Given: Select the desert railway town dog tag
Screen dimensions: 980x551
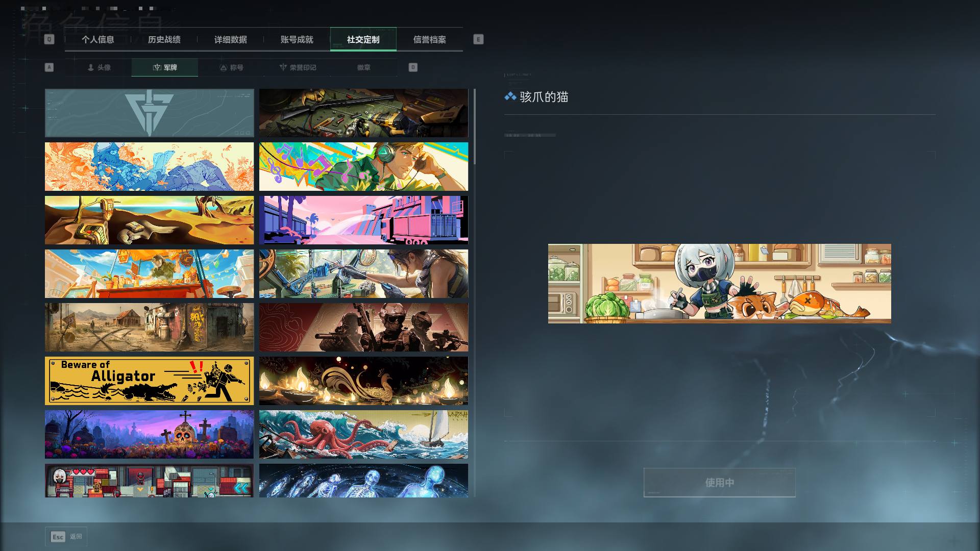Looking at the screenshot, I should (149, 327).
